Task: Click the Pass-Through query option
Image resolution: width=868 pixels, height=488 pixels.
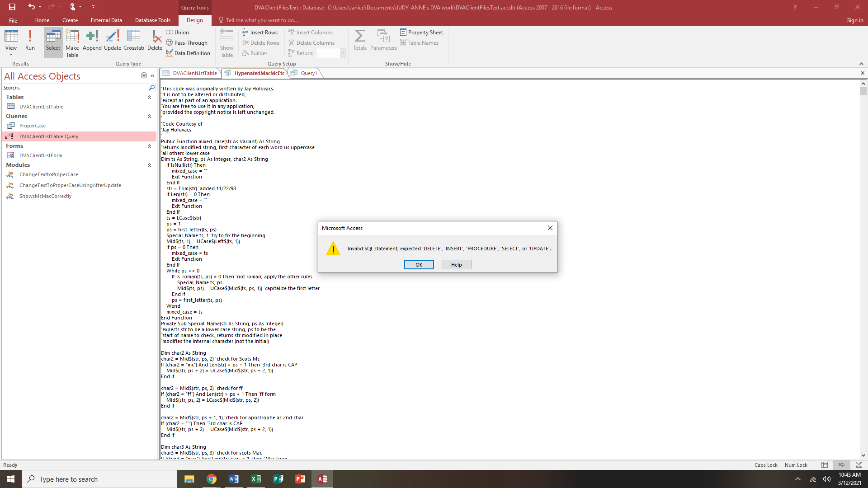Action: pyautogui.click(x=187, y=43)
